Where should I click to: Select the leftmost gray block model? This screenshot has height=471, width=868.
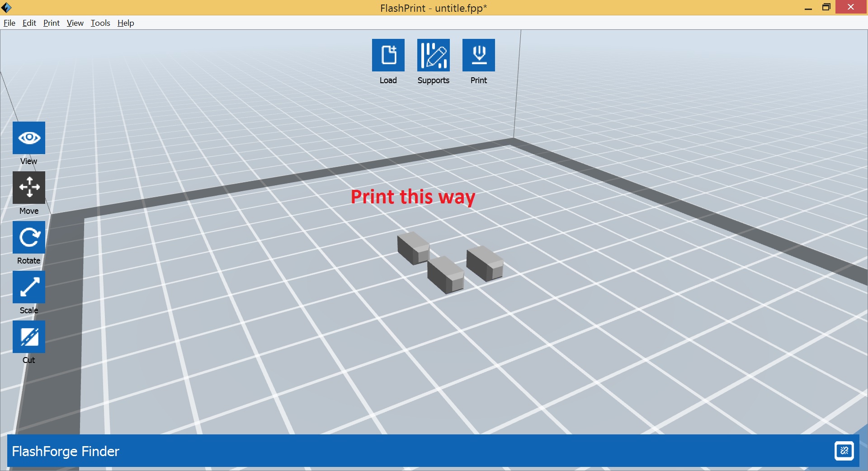[413, 248]
